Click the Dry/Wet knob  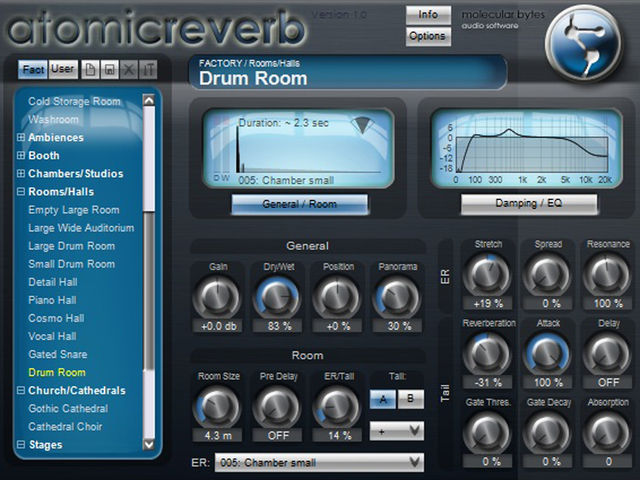[x=278, y=297]
